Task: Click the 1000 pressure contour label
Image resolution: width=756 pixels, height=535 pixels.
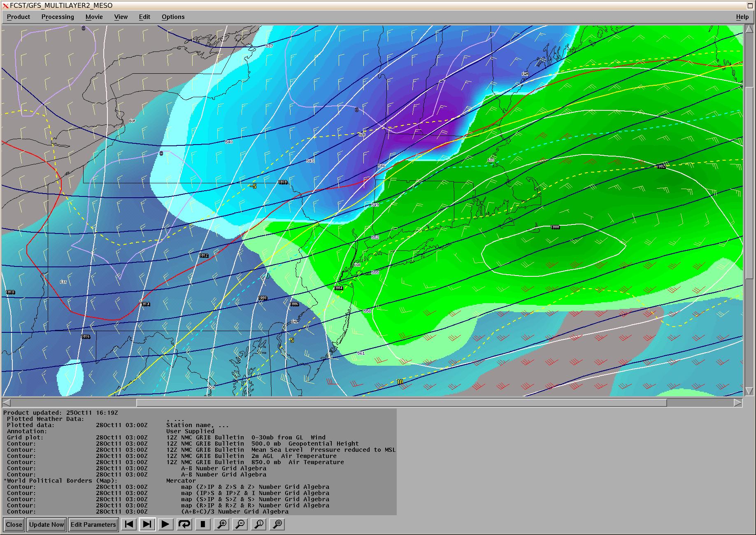Action: click(x=555, y=227)
